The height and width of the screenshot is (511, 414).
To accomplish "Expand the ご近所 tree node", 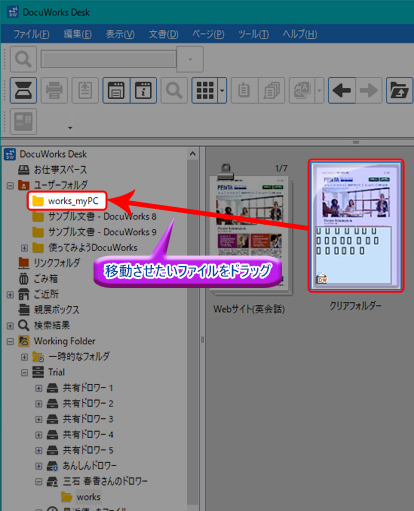I will click(x=10, y=295).
